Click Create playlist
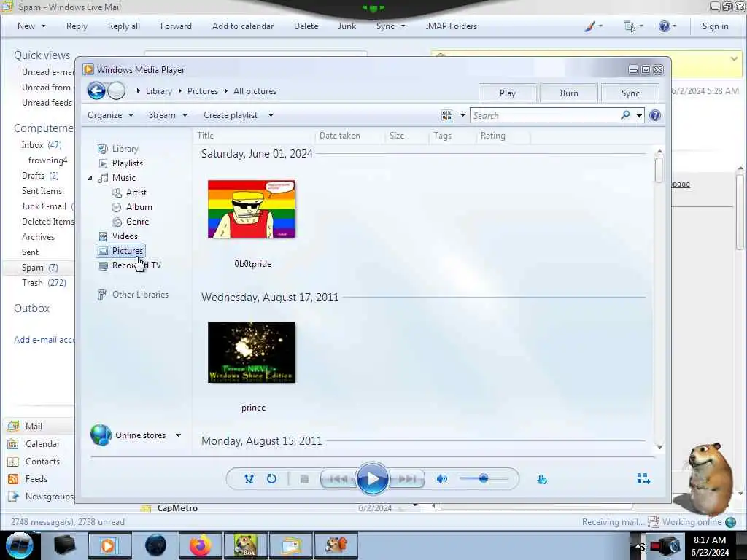The width and height of the screenshot is (747, 560). pyautogui.click(x=230, y=115)
